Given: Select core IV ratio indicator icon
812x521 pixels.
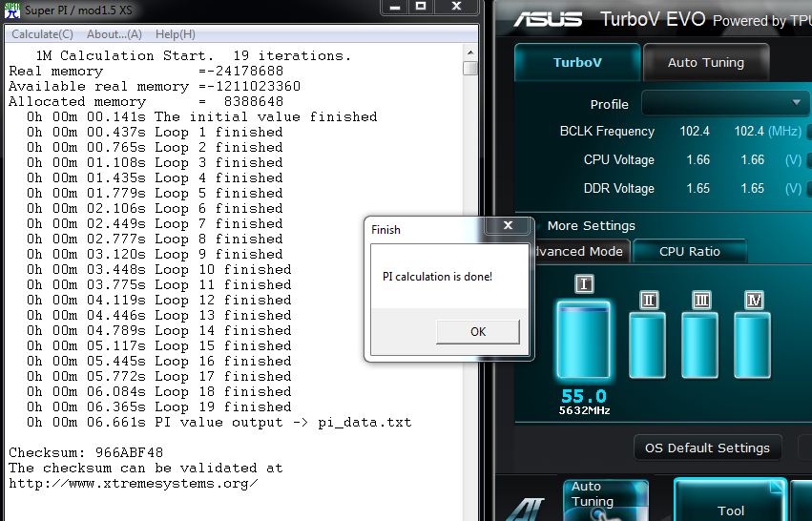Looking at the screenshot, I should tap(754, 300).
